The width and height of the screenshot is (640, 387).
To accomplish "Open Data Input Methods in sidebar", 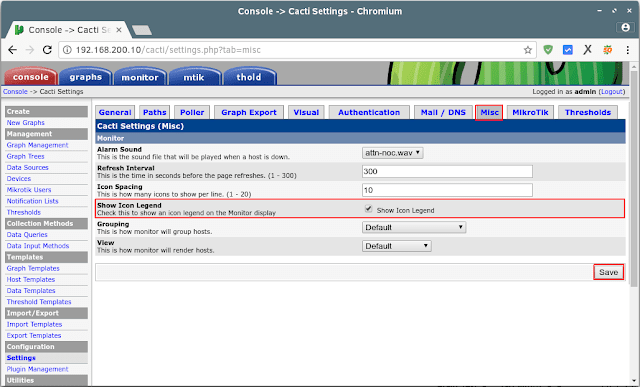I will pos(38,246).
